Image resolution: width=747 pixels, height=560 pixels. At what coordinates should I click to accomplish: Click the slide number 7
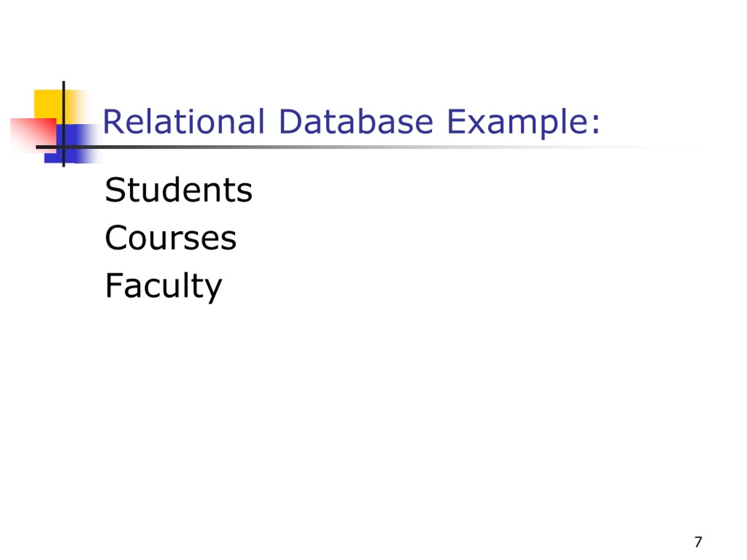698,542
